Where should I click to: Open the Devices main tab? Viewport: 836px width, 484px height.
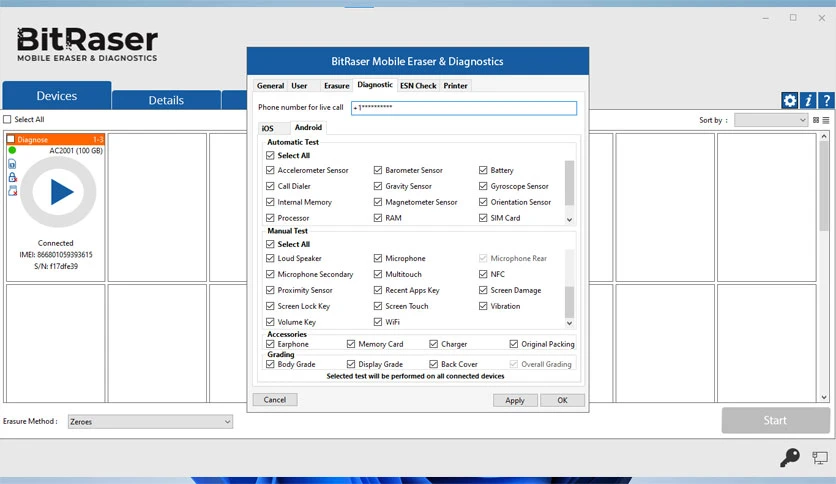coord(57,96)
